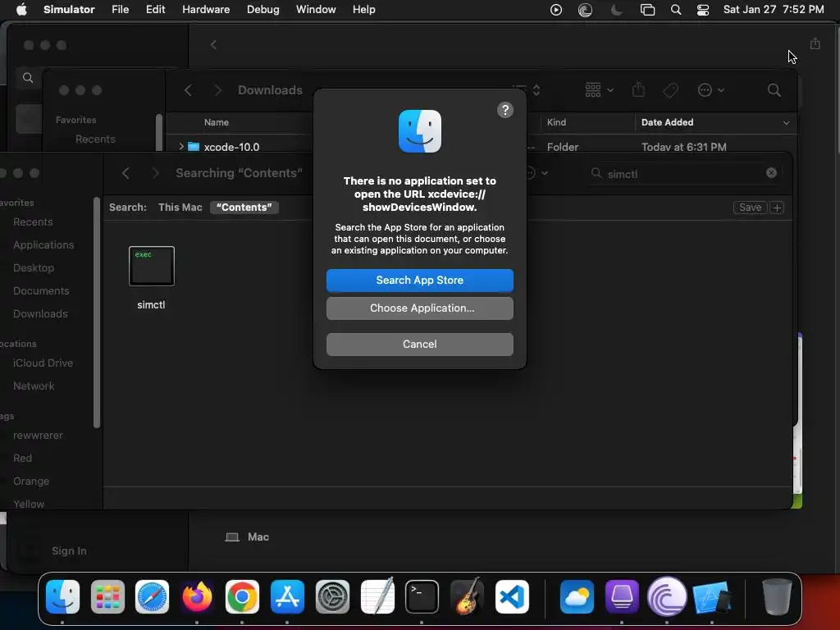Open Desktop in search window sidebar
This screenshot has width=840, height=630.
pos(33,268)
